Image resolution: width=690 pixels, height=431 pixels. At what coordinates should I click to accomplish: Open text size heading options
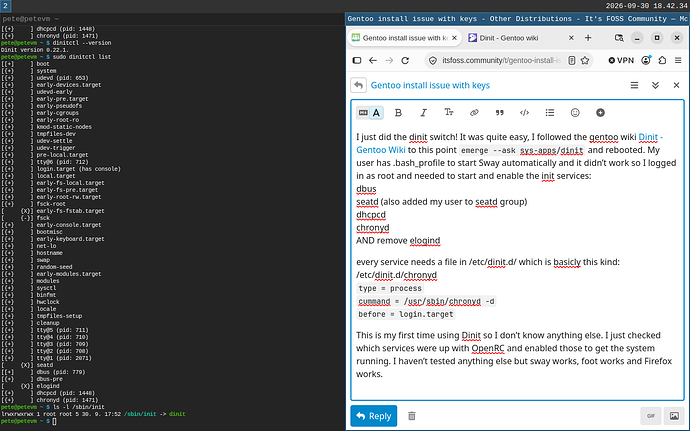tap(448, 113)
